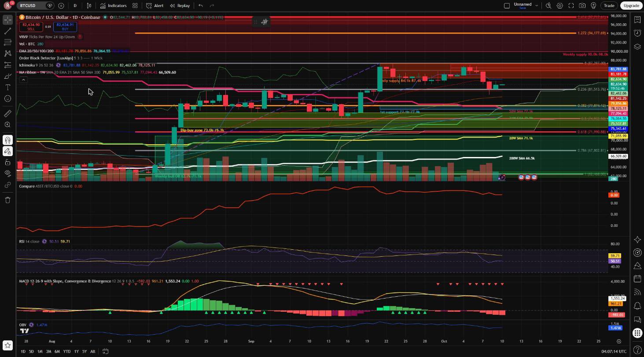Image resolution: width=644 pixels, height=357 pixels.
Task: Open the notifications bell panel
Action: point(637,306)
